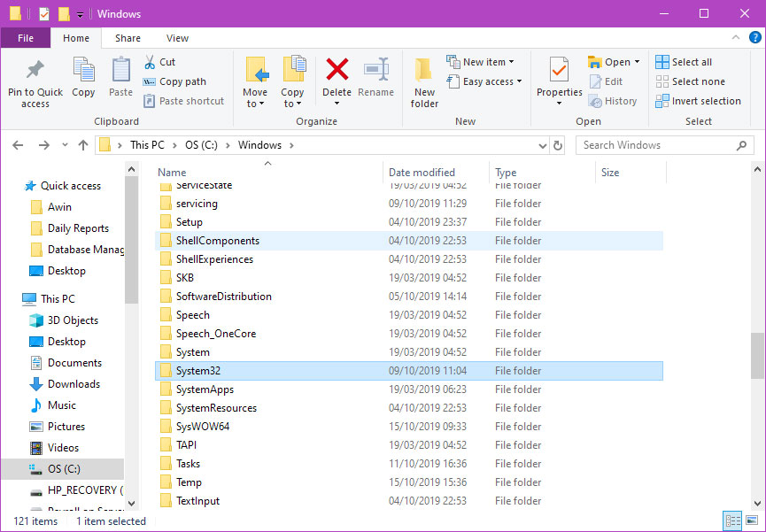Select the System32 folder row
Viewport: 766px width, 532px height.
click(x=409, y=371)
